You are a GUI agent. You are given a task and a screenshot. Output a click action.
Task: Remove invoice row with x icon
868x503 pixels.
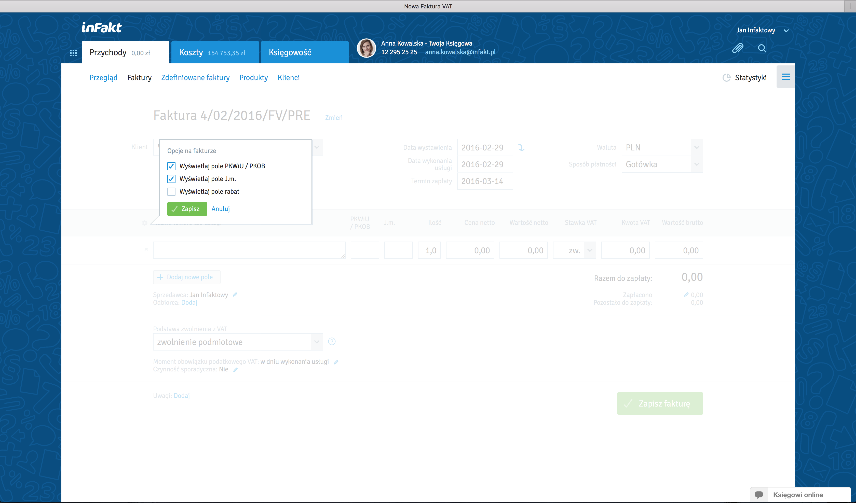146,249
